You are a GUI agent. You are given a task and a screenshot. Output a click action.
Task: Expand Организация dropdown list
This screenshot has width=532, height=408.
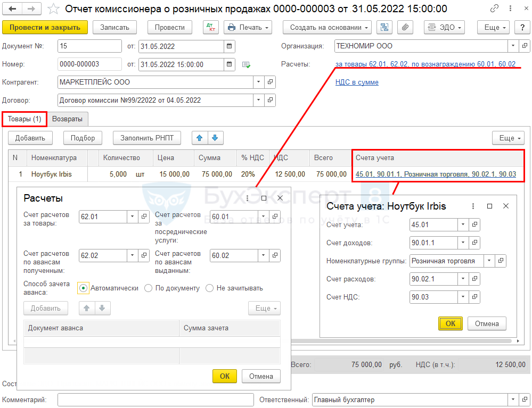513,46
